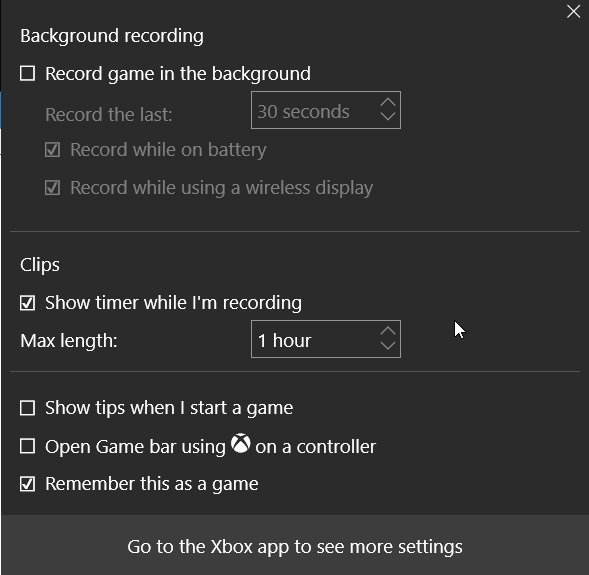Enable Show tips when I start a game

pos(27,408)
